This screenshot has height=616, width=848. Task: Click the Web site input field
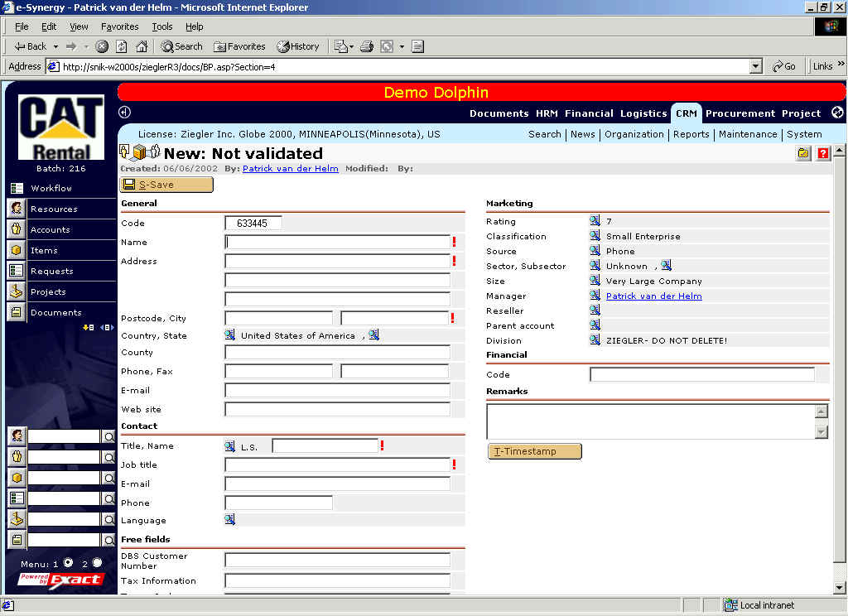point(338,409)
